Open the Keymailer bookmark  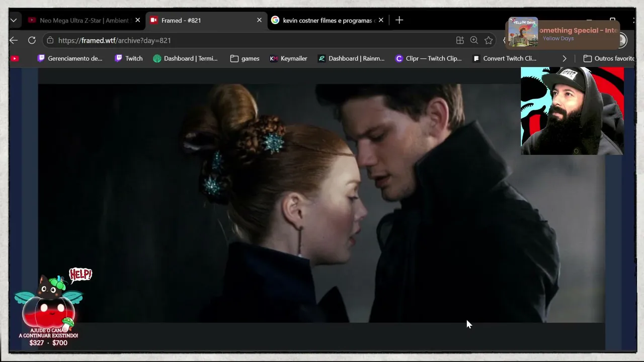(x=288, y=58)
